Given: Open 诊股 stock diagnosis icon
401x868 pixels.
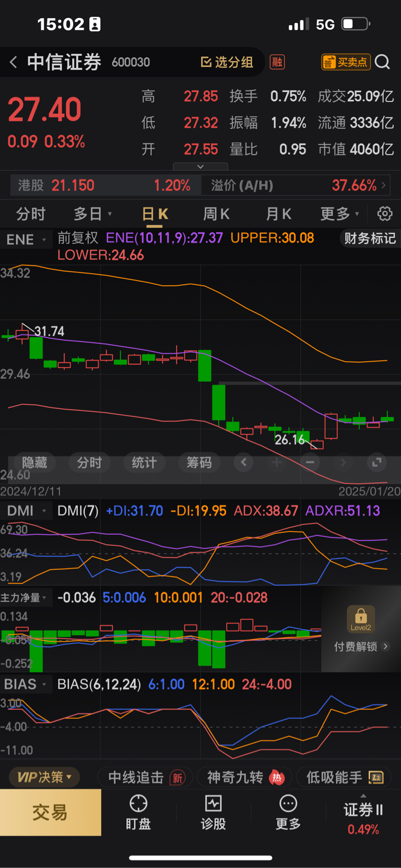Looking at the screenshot, I should [x=213, y=813].
